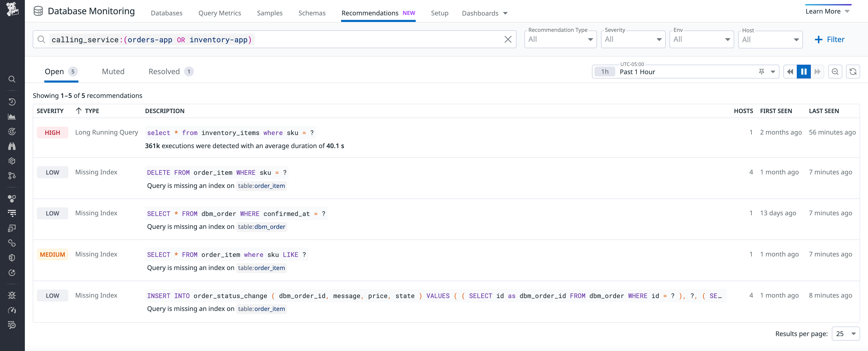
Task: Click the add Filter button
Action: tap(829, 39)
